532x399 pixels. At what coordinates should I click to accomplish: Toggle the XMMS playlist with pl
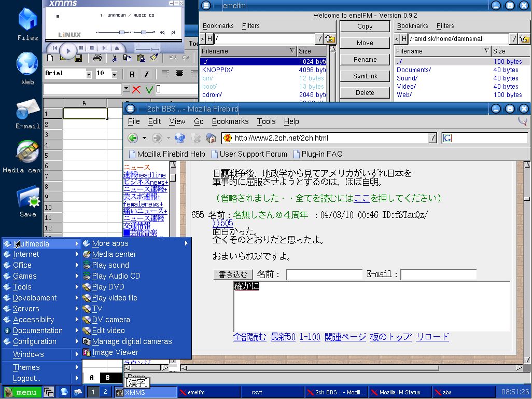173,33
